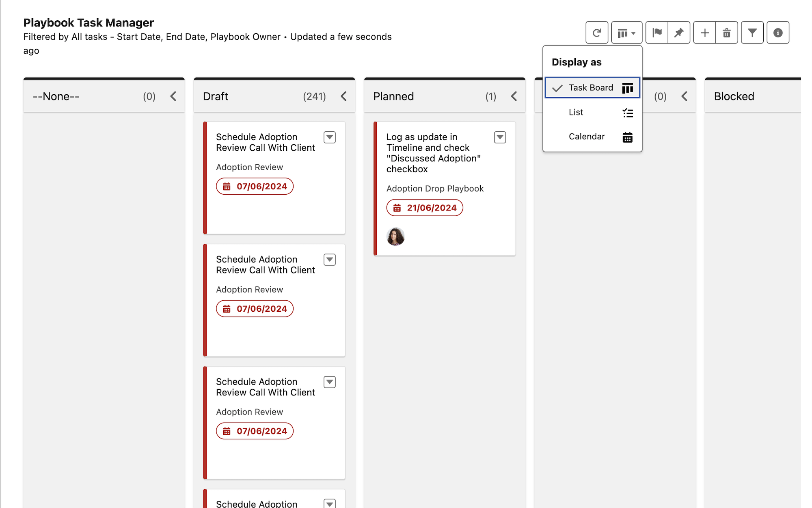Image resolution: width=812 pixels, height=508 pixels.
Task: Open dropdown on Planned task card
Action: (500, 137)
